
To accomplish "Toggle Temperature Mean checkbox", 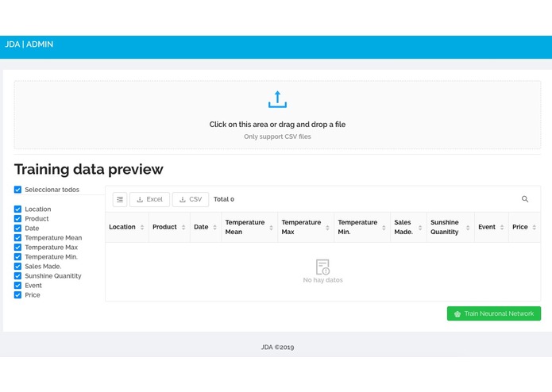I will [x=18, y=238].
